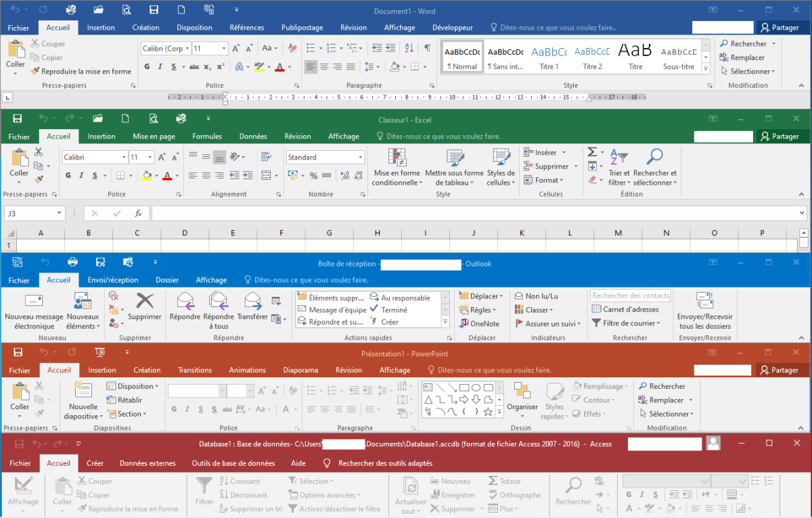Click the AutoSum sigma icon in Excel
This screenshot has height=518, width=812.
(592, 152)
